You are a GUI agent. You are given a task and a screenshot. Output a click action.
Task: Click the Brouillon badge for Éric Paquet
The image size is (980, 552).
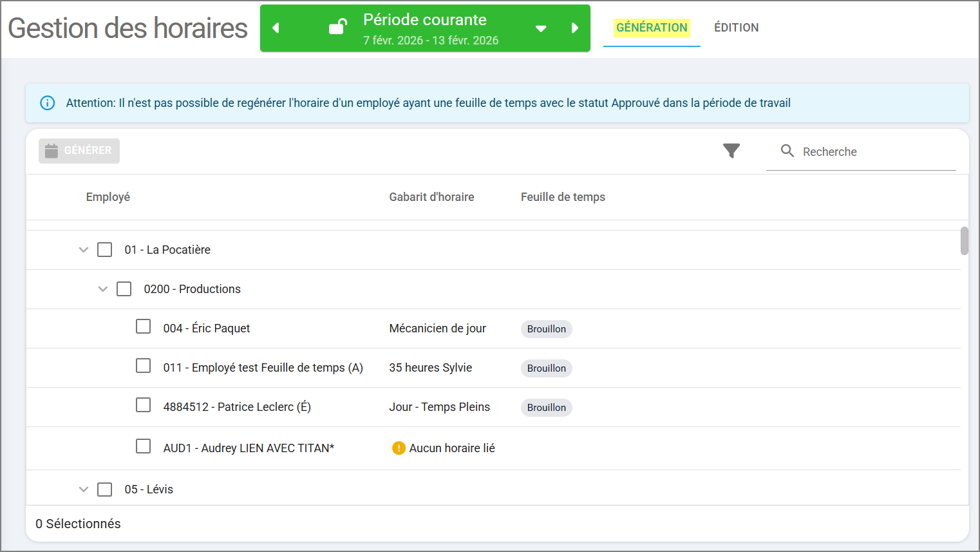(x=547, y=329)
